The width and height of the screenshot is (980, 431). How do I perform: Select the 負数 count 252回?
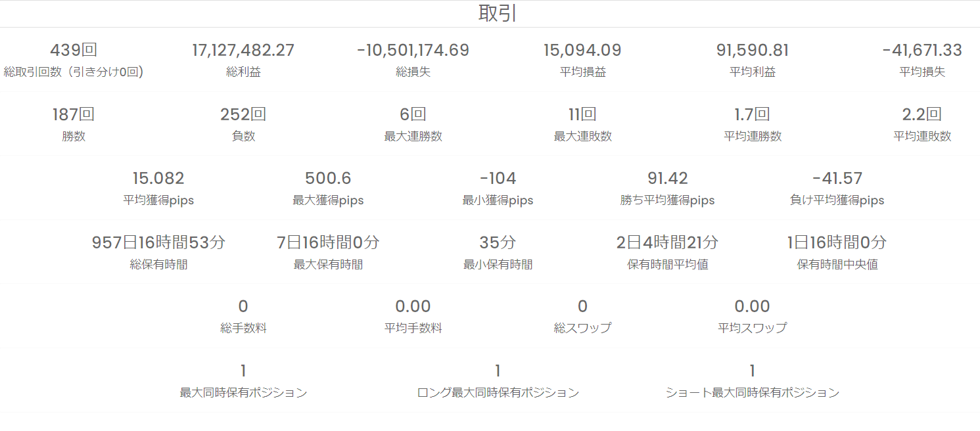(x=243, y=114)
